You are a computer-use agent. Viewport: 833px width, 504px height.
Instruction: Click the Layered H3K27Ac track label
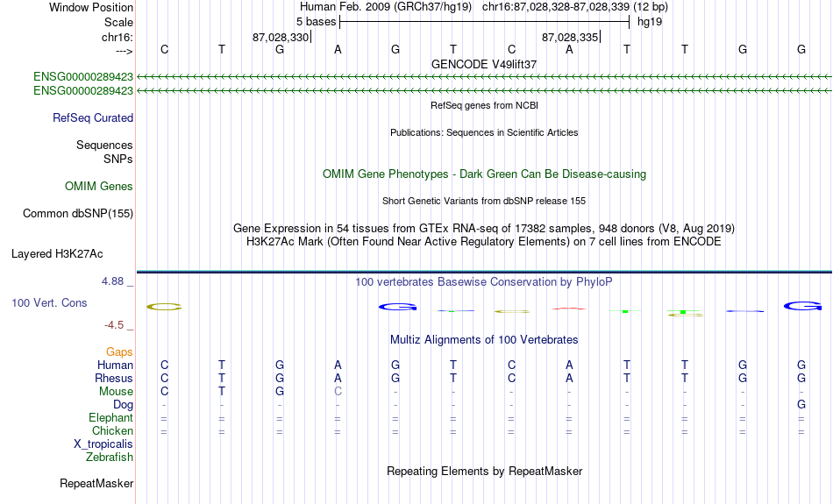[57, 254]
